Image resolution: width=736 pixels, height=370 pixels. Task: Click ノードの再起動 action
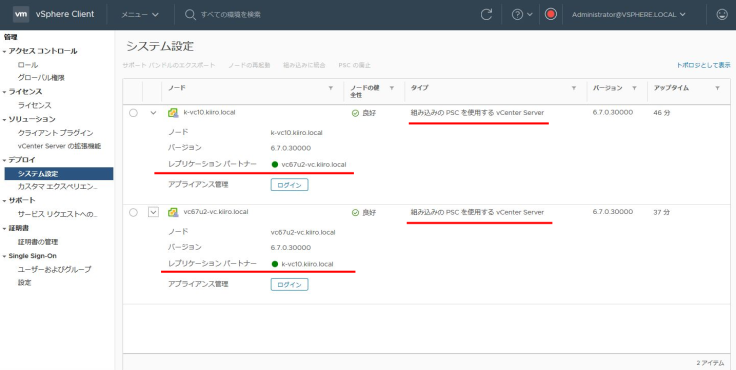point(249,65)
